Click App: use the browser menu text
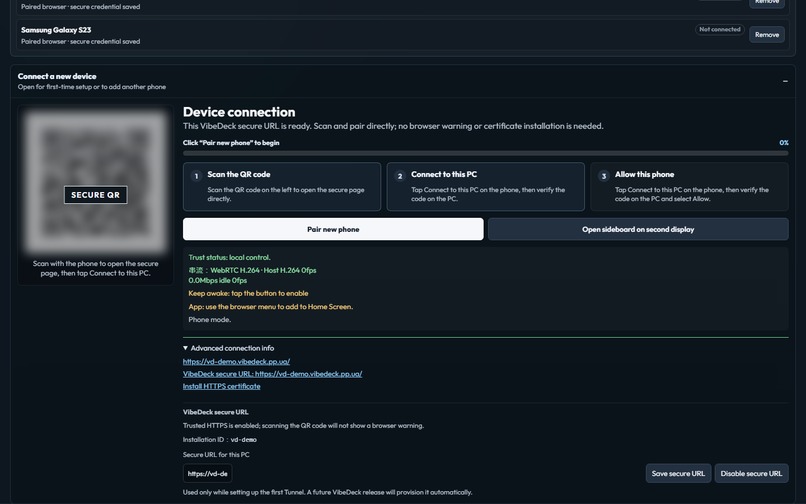The height and width of the screenshot is (504, 806). (x=270, y=307)
